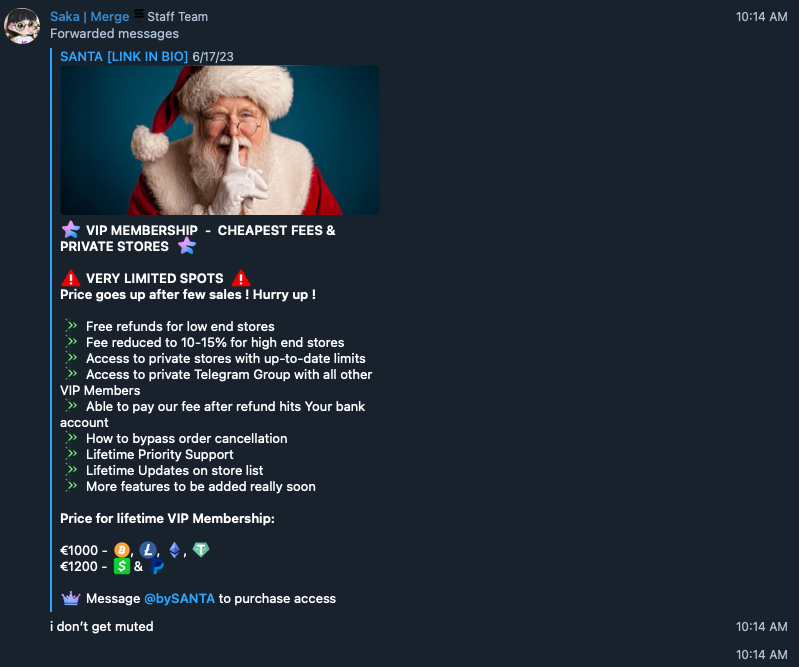Click the blue PayPal logo icon
The height and width of the screenshot is (667, 799).
point(157,566)
